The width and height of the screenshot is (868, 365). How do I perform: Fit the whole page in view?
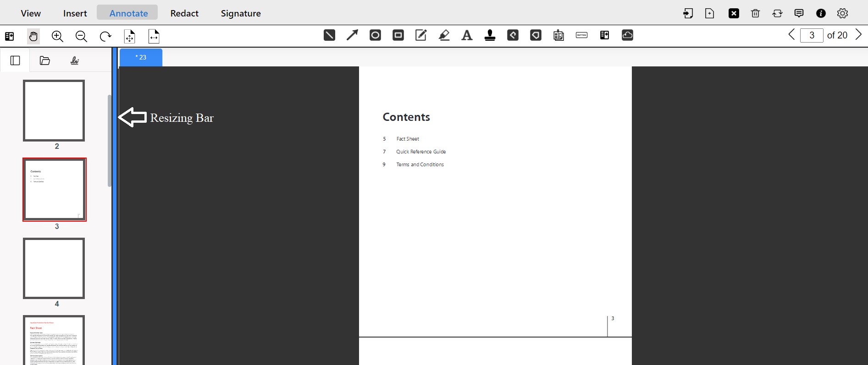pos(130,36)
